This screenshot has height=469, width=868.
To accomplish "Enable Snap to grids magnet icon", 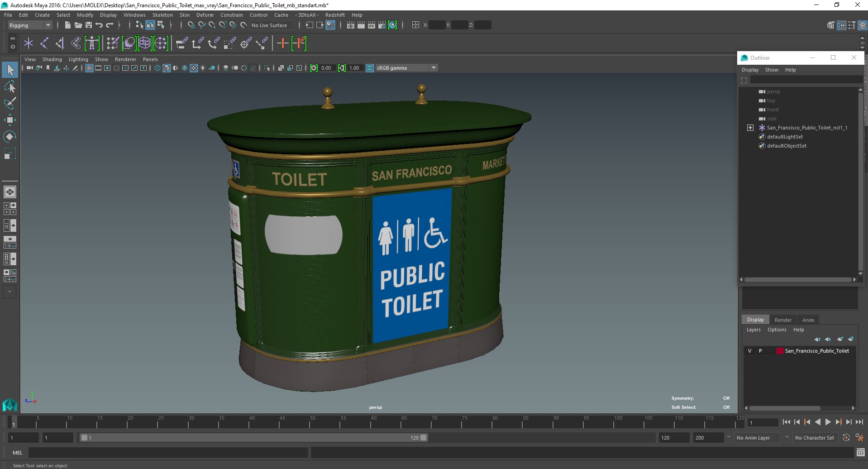I will pyautogui.click(x=191, y=25).
